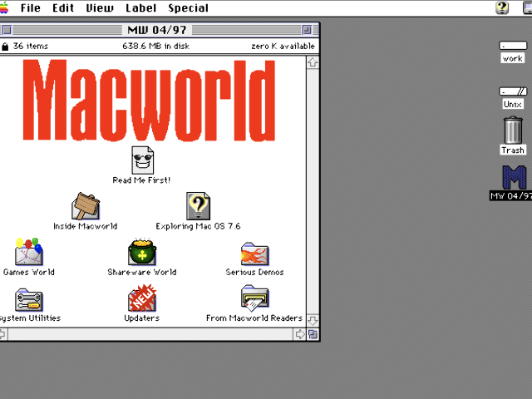The height and width of the screenshot is (399, 532).
Task: Select the Serious Demos flame folder
Action: click(x=254, y=254)
